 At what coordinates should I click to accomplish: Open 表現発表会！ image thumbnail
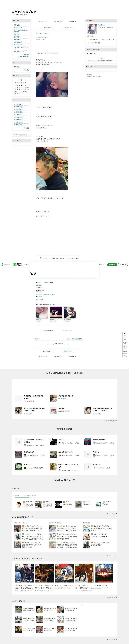(x=56, y=312)
